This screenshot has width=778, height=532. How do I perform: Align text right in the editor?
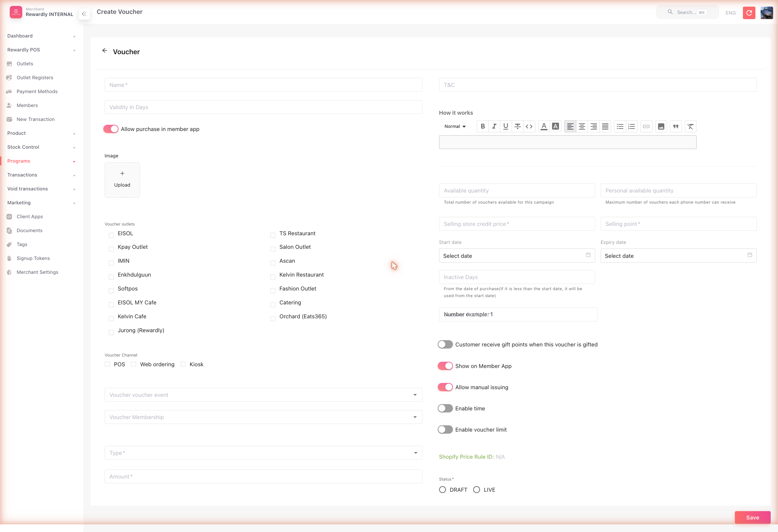[x=593, y=126]
